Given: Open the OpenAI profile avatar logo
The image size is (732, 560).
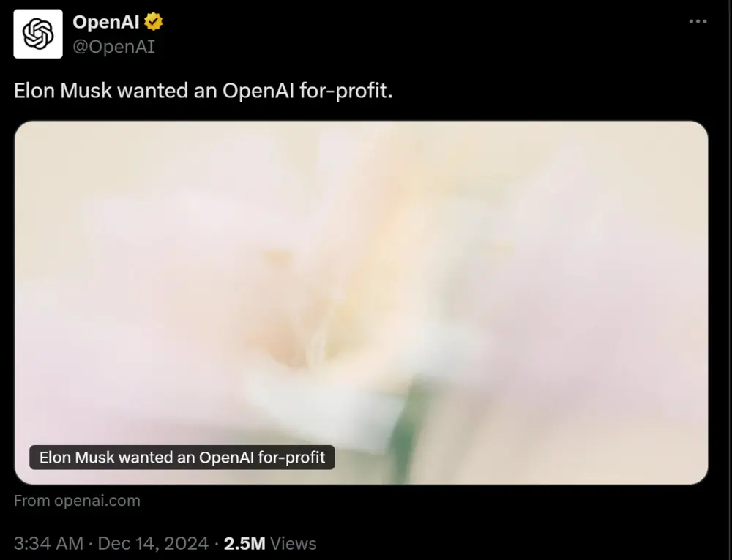Looking at the screenshot, I should coord(38,34).
